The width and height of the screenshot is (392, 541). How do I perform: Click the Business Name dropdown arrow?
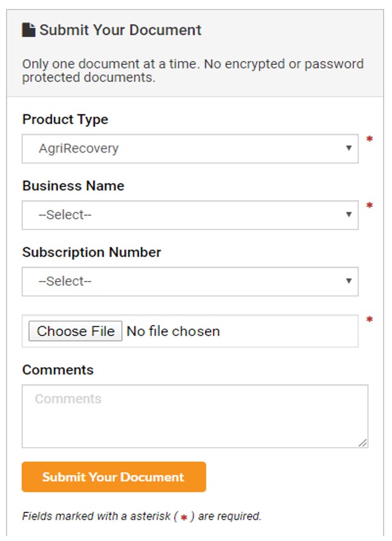click(348, 215)
